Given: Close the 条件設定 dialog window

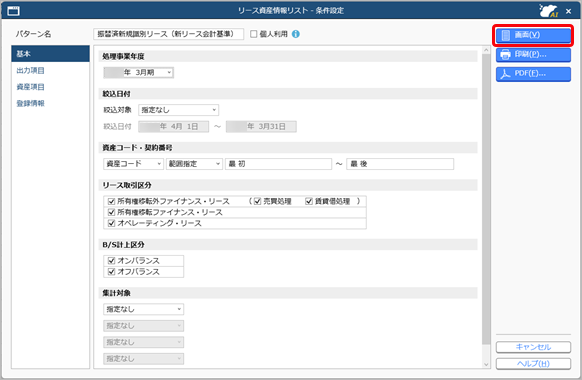Looking at the screenshot, I should click(x=568, y=11).
